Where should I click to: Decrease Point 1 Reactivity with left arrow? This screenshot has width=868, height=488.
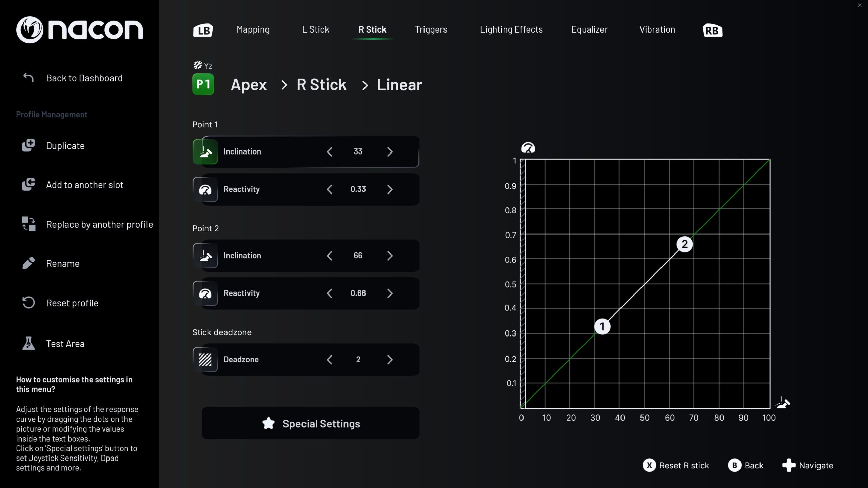point(329,189)
